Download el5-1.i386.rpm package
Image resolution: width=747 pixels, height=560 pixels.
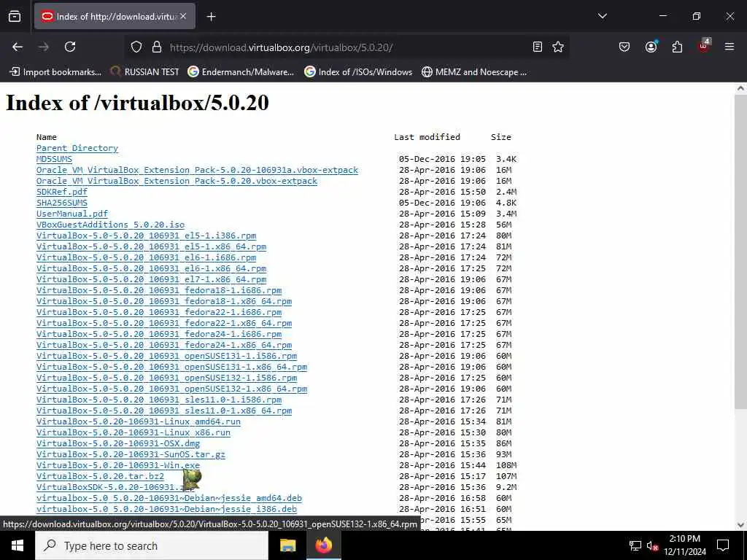pyautogui.click(x=146, y=236)
